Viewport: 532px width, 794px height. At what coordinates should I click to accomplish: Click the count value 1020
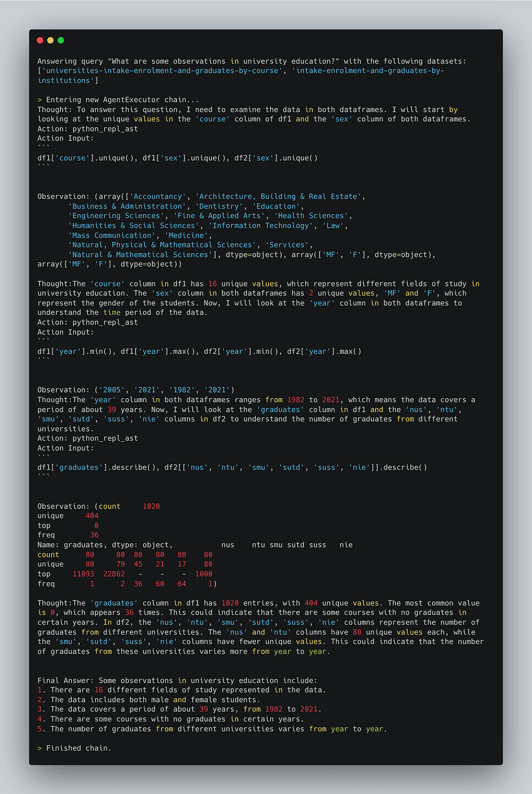151,506
